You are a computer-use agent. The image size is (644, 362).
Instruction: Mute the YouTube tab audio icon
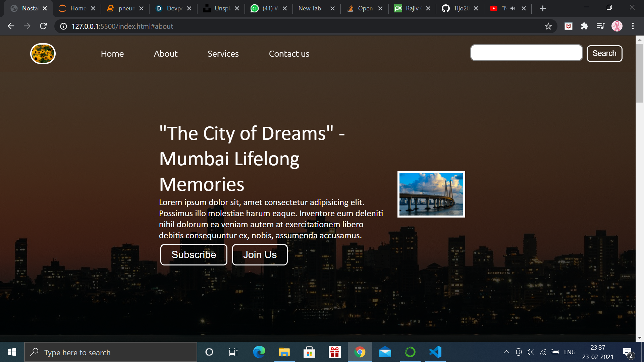click(x=513, y=8)
